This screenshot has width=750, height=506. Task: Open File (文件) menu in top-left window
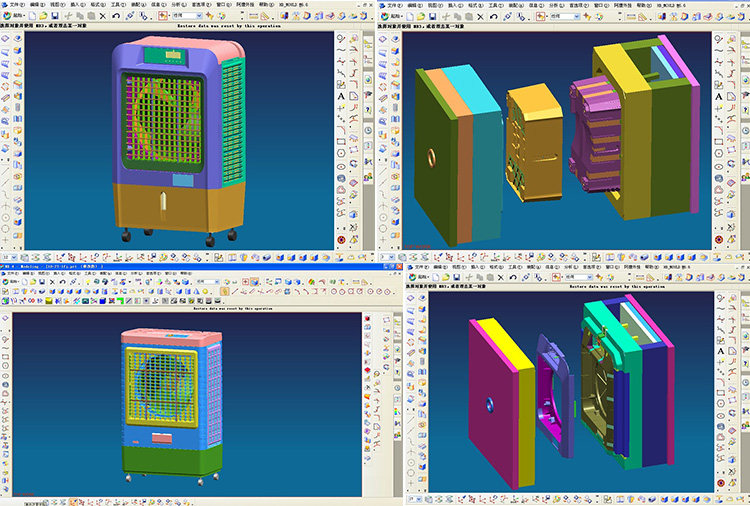click(x=18, y=4)
